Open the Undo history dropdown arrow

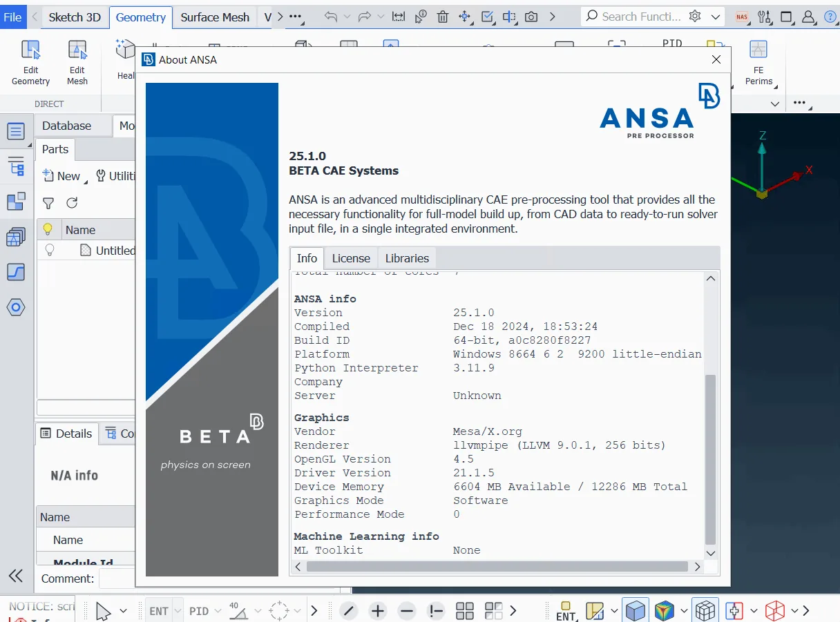click(347, 17)
